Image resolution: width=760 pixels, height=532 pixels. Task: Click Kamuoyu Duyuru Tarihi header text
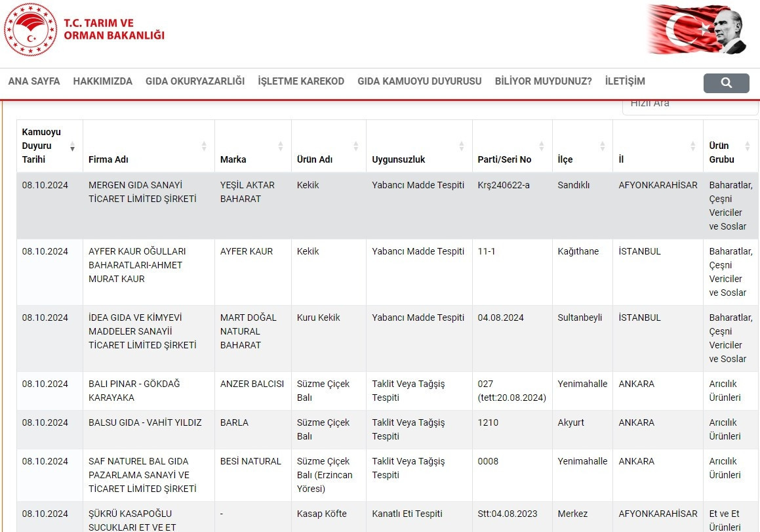pos(41,146)
